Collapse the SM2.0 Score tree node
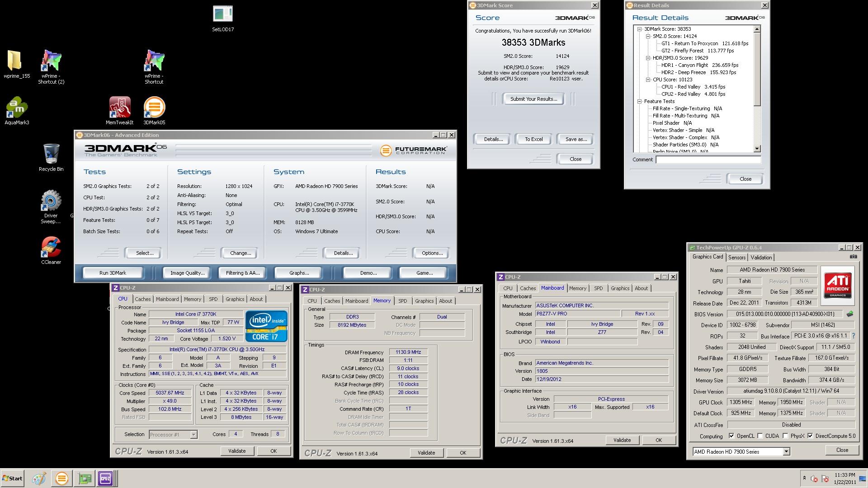 [647, 36]
